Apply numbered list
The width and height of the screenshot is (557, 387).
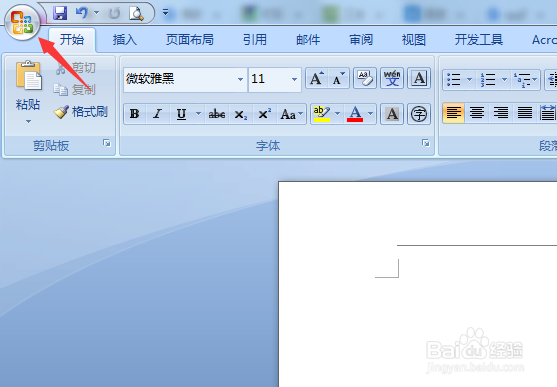(x=488, y=79)
